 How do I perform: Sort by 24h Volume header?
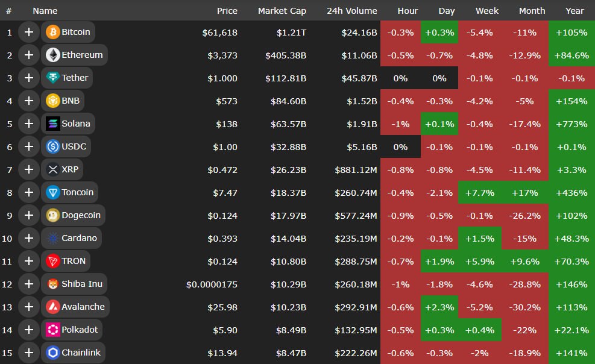pyautogui.click(x=351, y=11)
